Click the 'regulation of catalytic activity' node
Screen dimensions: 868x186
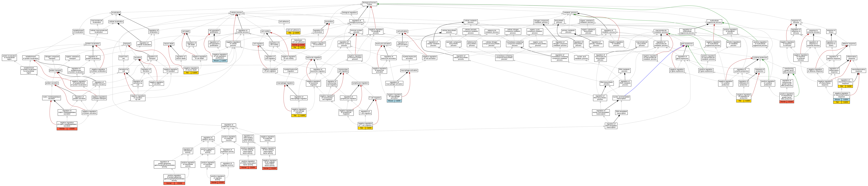(208, 139)
